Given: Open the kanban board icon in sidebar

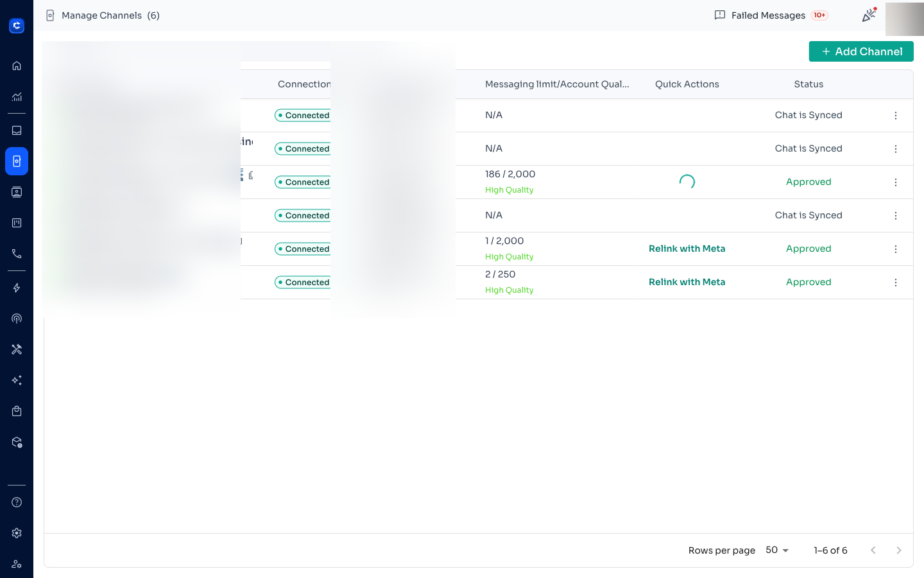Looking at the screenshot, I should tap(17, 223).
